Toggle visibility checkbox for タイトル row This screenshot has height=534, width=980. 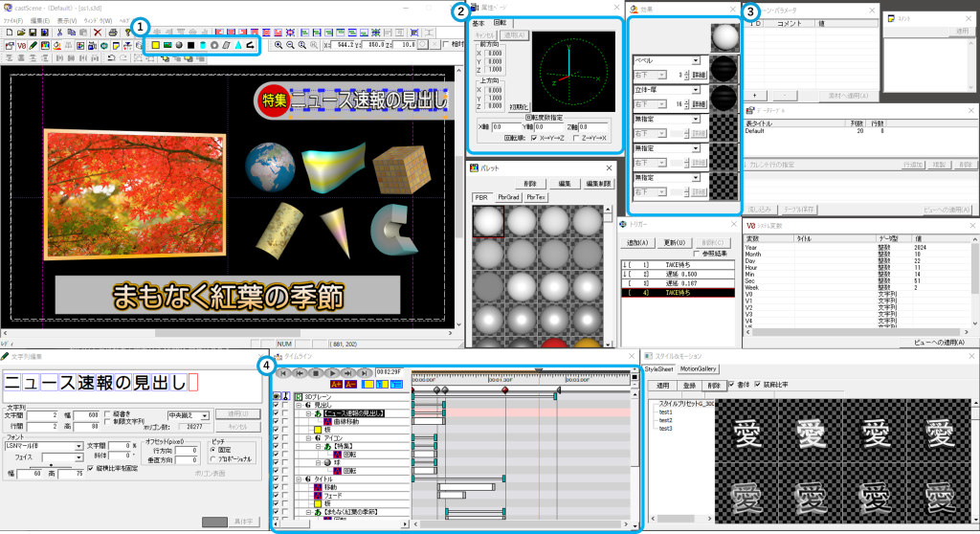pos(276,479)
